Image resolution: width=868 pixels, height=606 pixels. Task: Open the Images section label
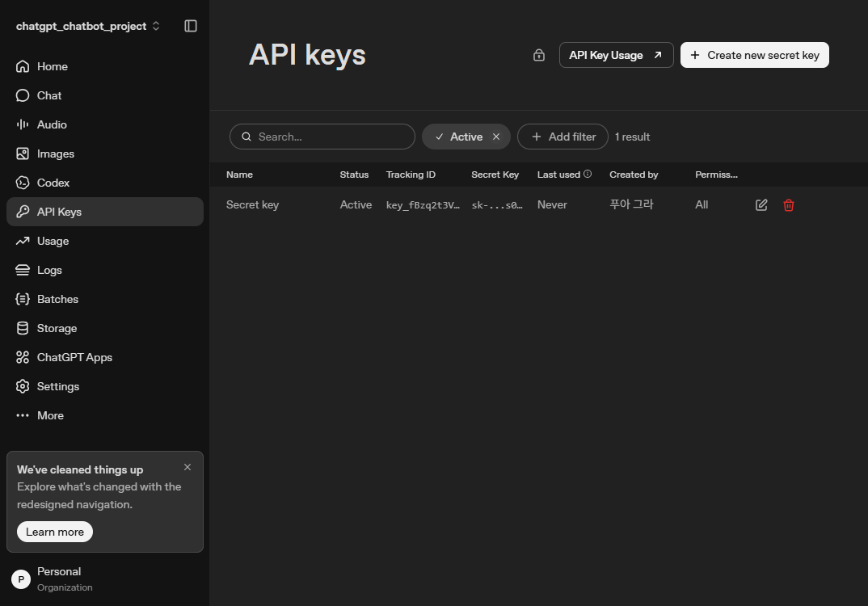[x=55, y=154]
